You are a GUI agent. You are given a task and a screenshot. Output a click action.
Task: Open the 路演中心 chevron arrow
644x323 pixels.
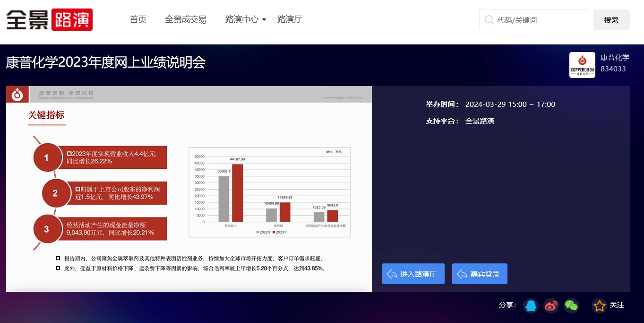264,20
